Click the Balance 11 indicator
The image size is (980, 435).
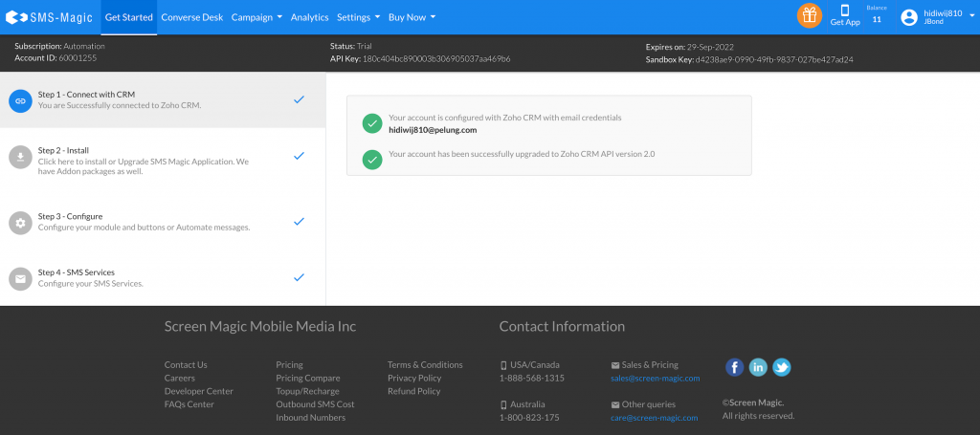[877, 15]
